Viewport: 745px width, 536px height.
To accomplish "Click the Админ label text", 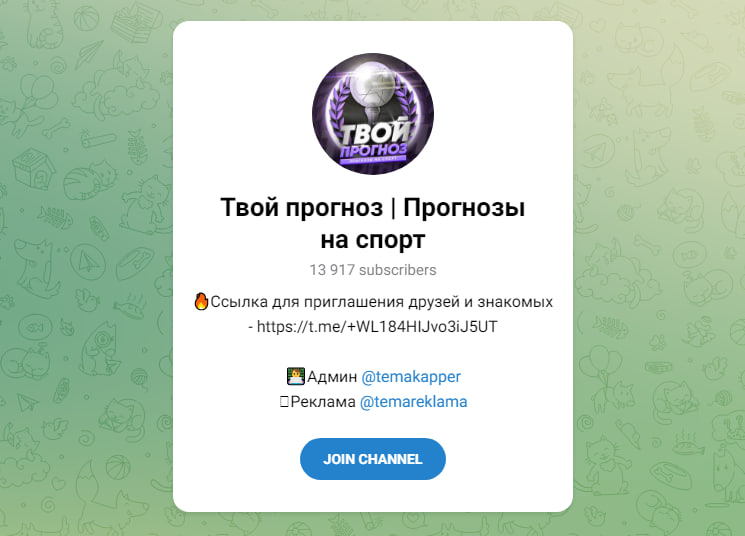I will click(332, 377).
